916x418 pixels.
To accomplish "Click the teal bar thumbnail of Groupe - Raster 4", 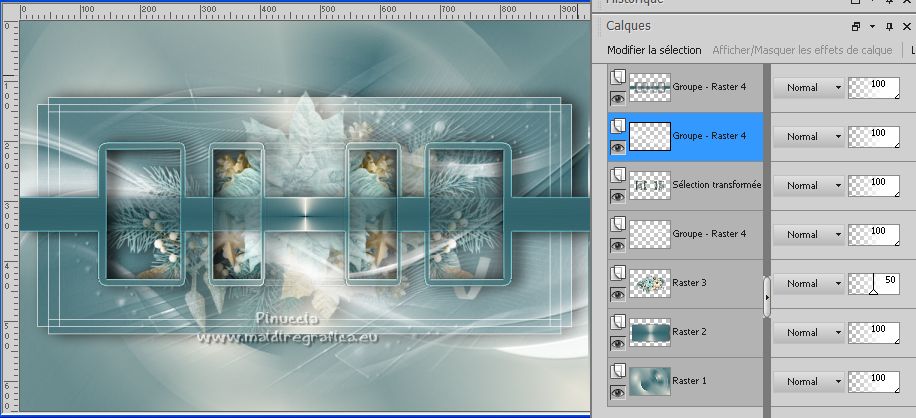I will pos(650,87).
